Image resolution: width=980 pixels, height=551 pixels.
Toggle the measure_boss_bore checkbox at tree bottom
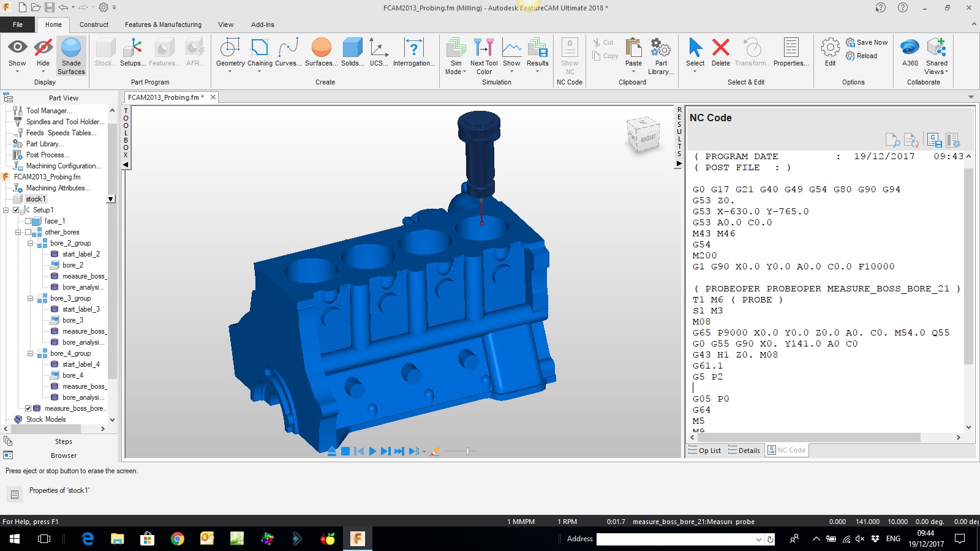[28, 408]
